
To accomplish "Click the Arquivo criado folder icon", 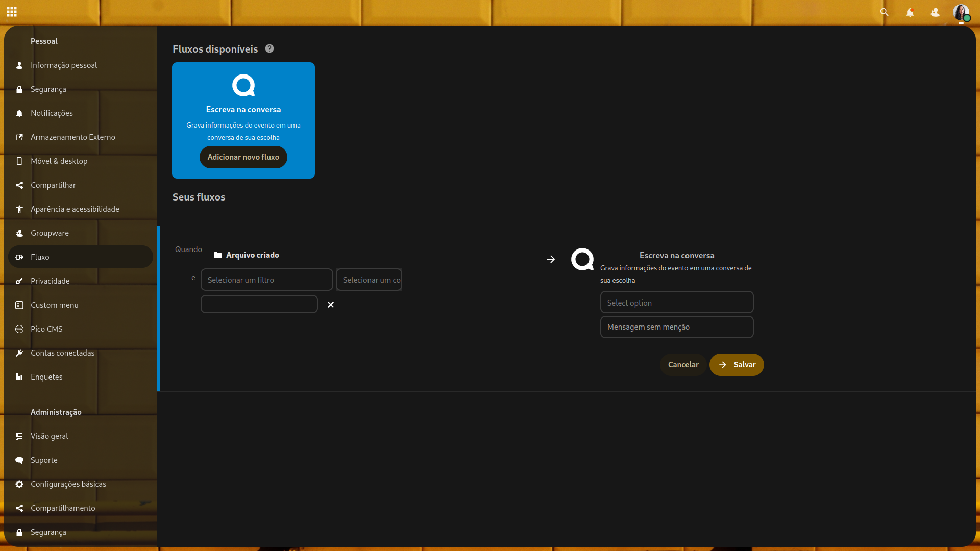I will tap(218, 255).
